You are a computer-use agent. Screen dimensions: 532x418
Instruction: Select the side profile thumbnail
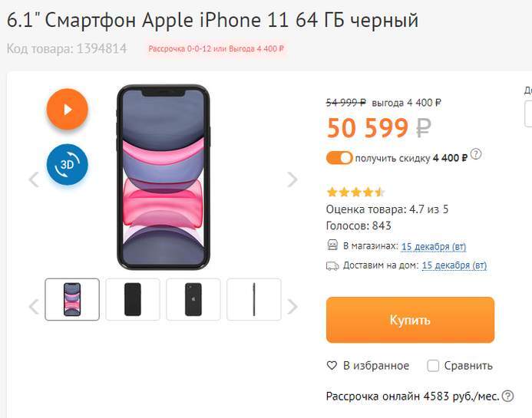[x=254, y=299]
